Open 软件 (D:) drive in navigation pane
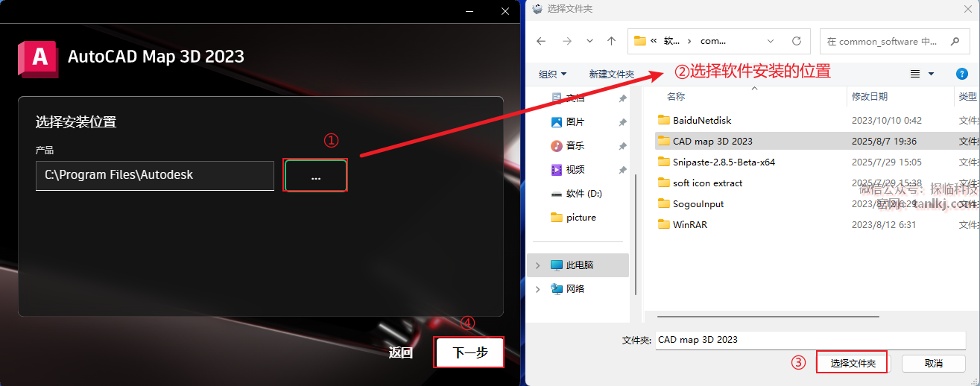Screen dimensions: 980x386 pos(584,193)
